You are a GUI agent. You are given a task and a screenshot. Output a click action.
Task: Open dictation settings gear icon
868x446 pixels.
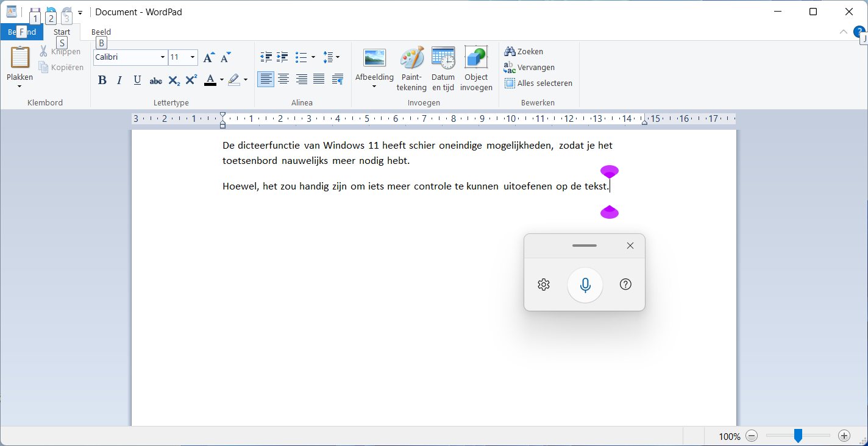pyautogui.click(x=544, y=285)
